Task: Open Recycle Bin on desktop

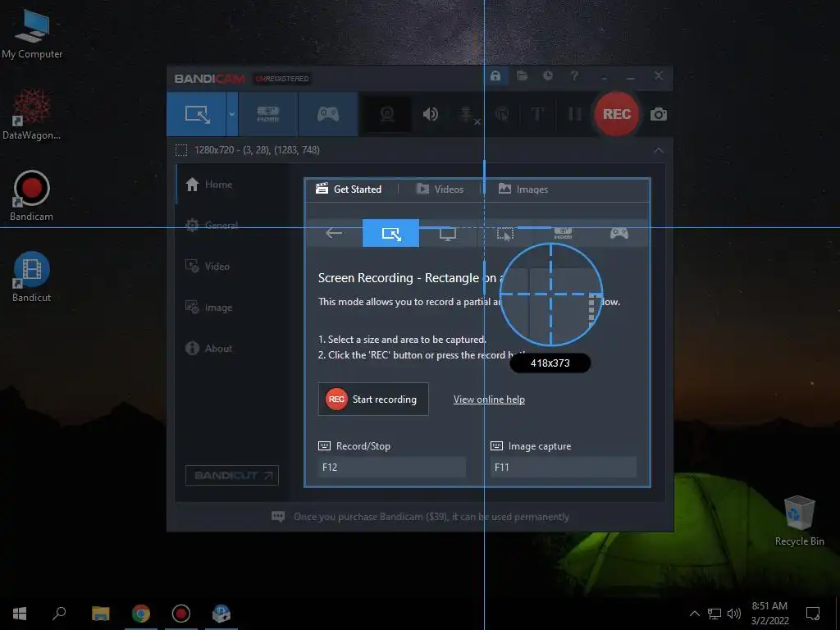Action: tap(799, 521)
